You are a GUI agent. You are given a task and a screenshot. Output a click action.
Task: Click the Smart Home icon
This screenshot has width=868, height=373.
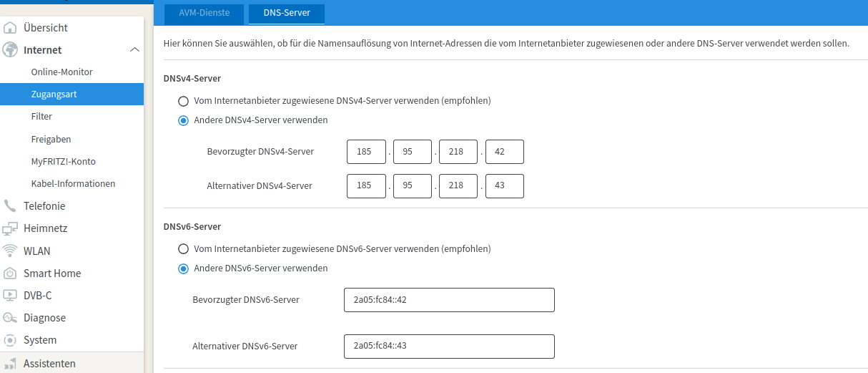point(10,273)
